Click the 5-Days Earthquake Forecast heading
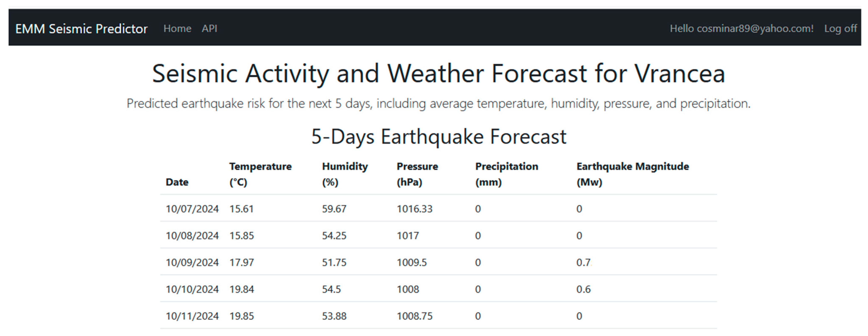The height and width of the screenshot is (336, 868). coord(438,137)
